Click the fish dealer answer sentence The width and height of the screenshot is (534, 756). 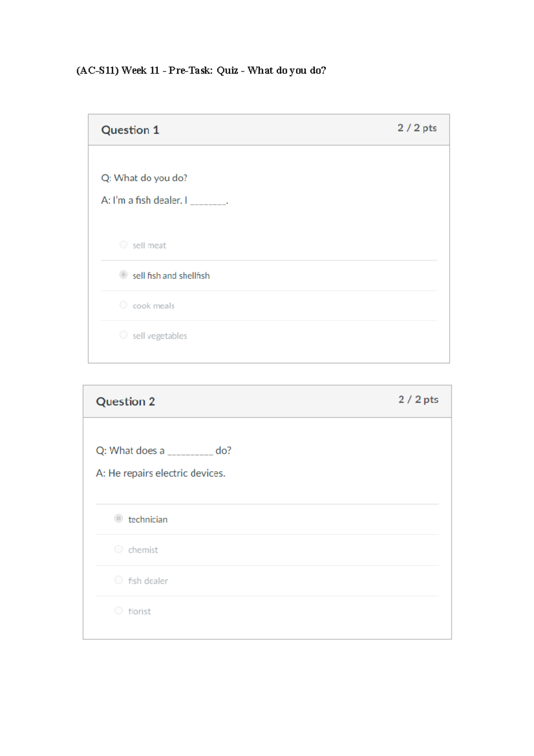pyautogui.click(x=165, y=200)
